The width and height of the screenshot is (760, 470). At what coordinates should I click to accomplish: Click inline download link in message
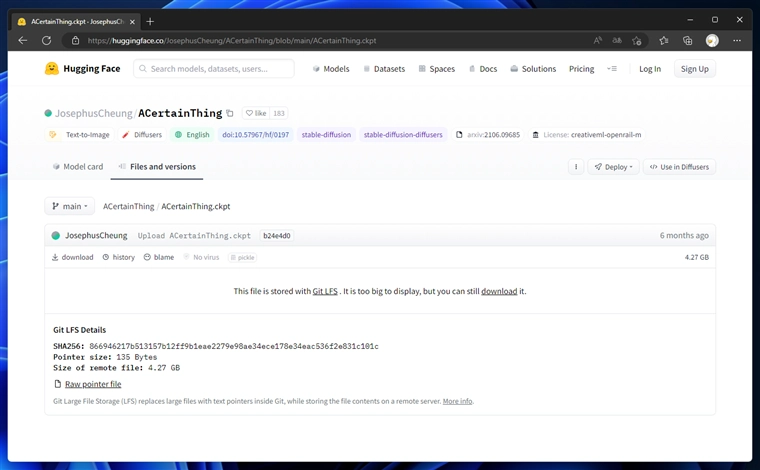499,291
